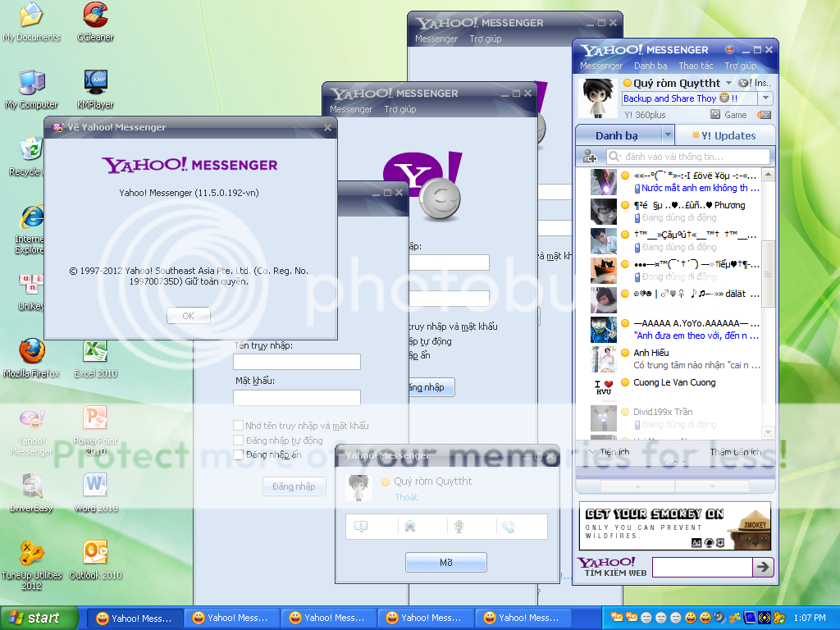Open the Y! Insider icon
The image size is (840, 630).
coord(745,83)
